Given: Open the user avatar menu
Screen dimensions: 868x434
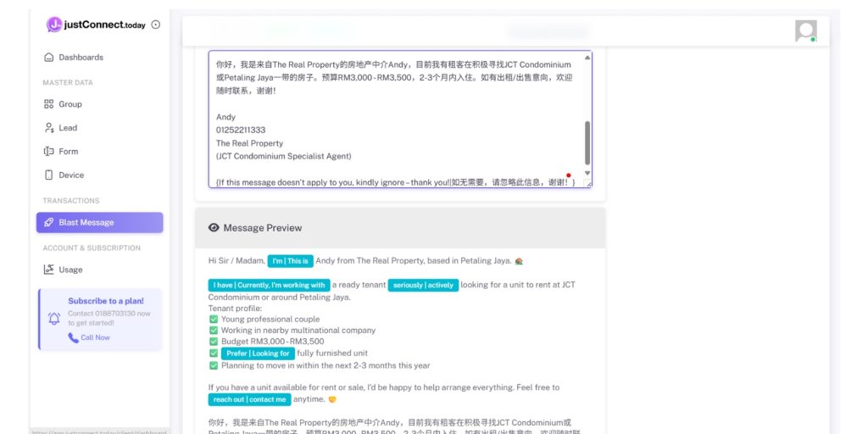Looking at the screenshot, I should click(x=806, y=31).
